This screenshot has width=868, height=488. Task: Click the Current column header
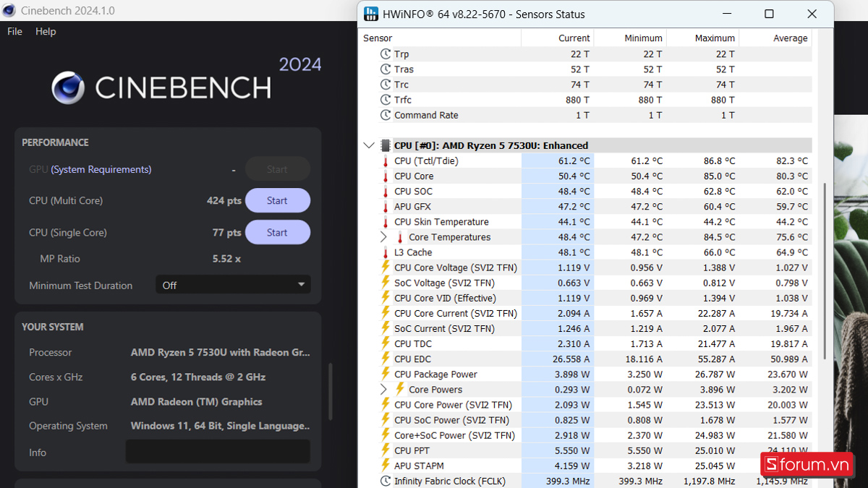point(574,38)
